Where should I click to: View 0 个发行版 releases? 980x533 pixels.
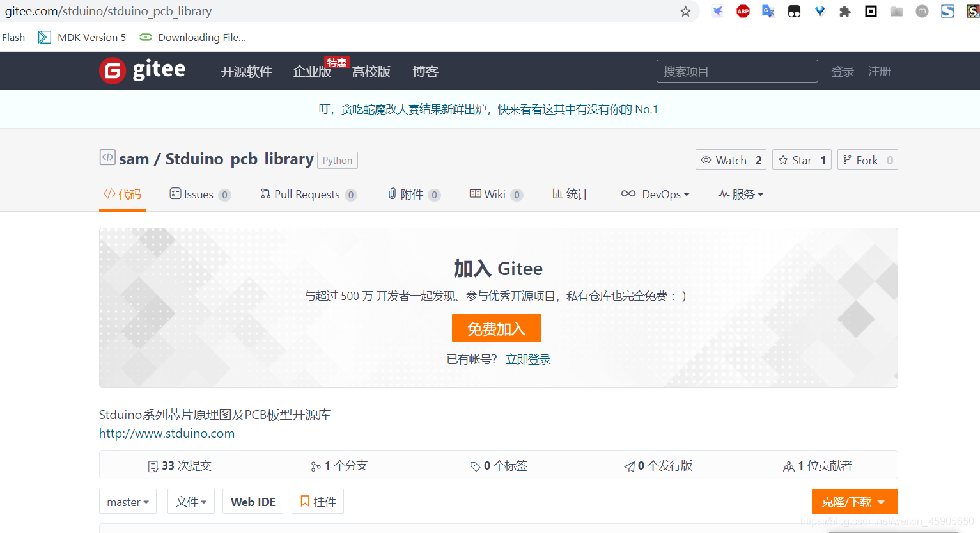(x=658, y=466)
